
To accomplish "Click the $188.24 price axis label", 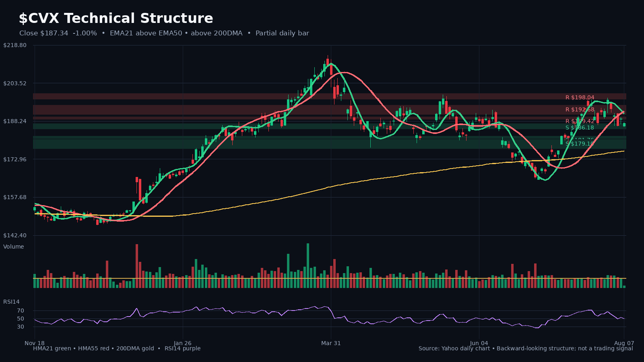I will click(15, 121).
